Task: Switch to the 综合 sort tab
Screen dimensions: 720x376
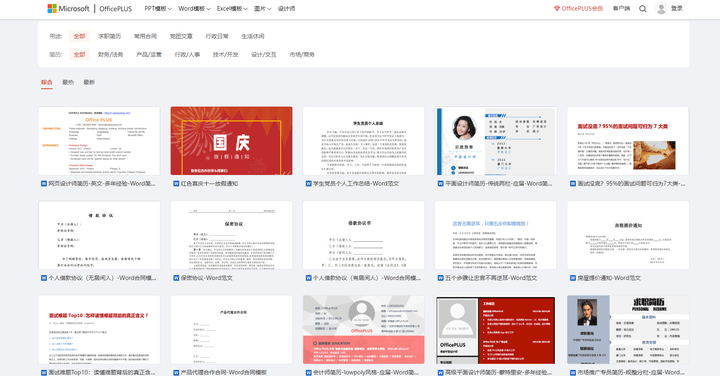Action: (47, 83)
